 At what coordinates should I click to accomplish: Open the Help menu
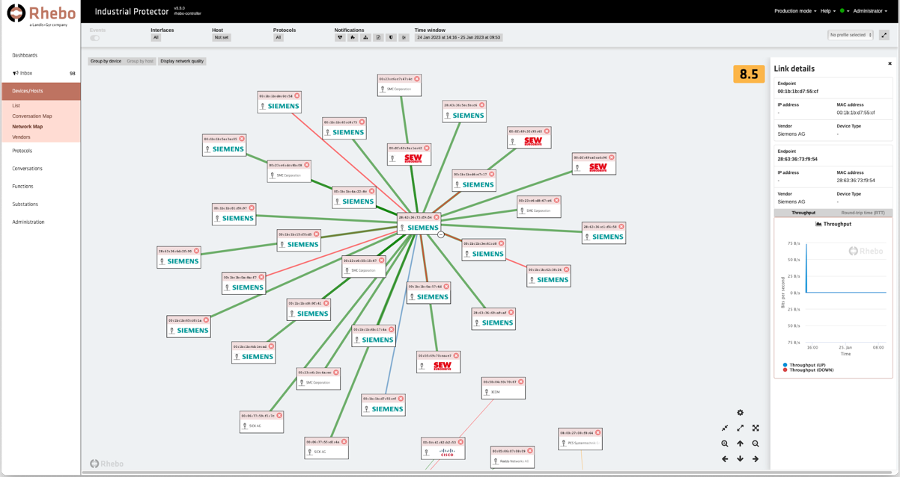(828, 11)
